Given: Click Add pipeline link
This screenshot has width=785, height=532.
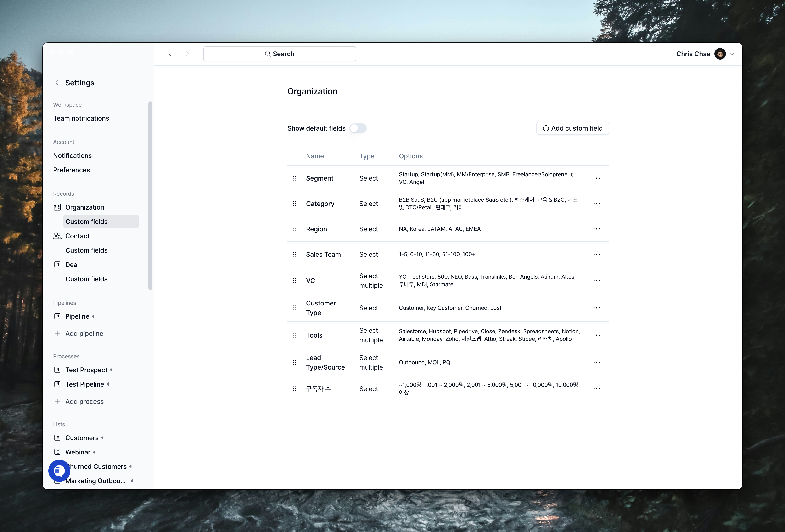Looking at the screenshot, I should (84, 333).
